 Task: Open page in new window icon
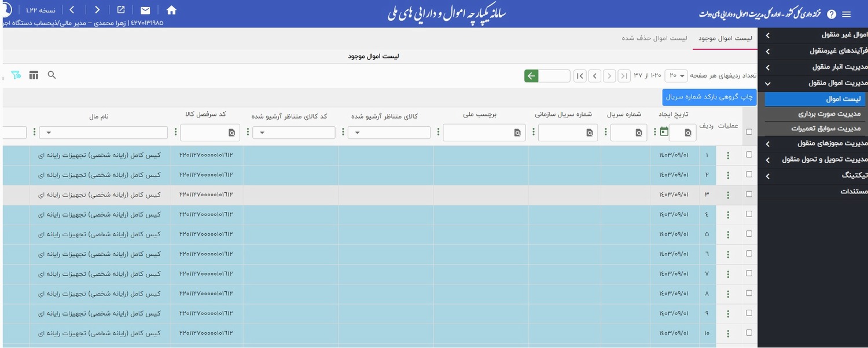pyautogui.click(x=121, y=10)
